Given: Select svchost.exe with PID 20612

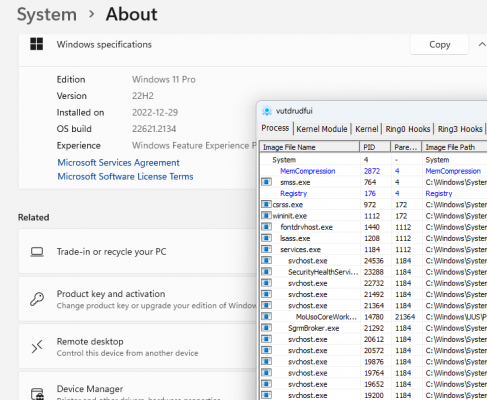Looking at the screenshot, I should coord(308,339).
